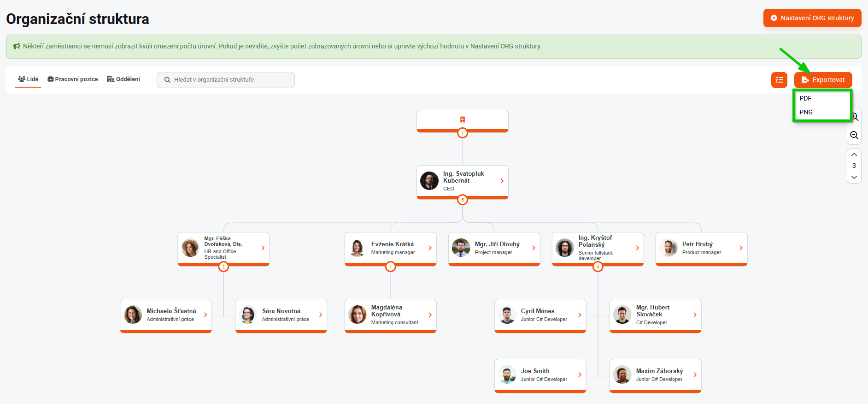Increase displayed levels with up arrow

tap(854, 154)
